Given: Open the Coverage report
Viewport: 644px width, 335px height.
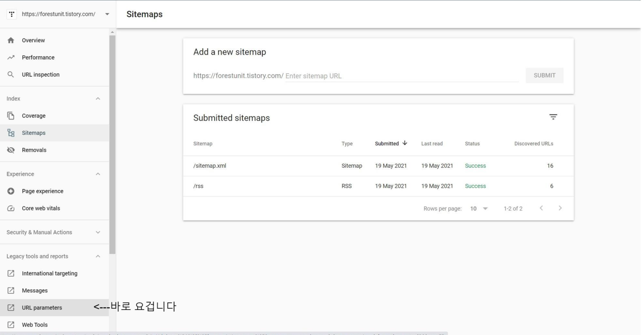Looking at the screenshot, I should (54, 116).
